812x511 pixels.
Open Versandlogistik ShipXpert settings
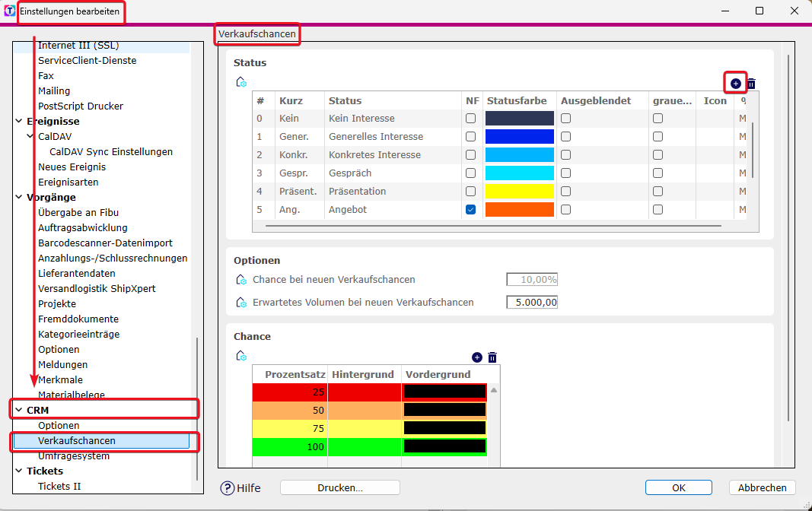[97, 289]
